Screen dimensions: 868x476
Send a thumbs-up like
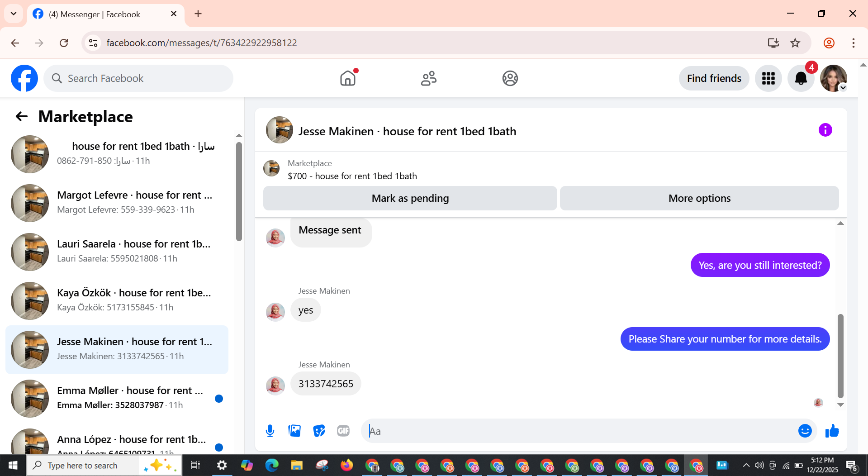click(832, 431)
